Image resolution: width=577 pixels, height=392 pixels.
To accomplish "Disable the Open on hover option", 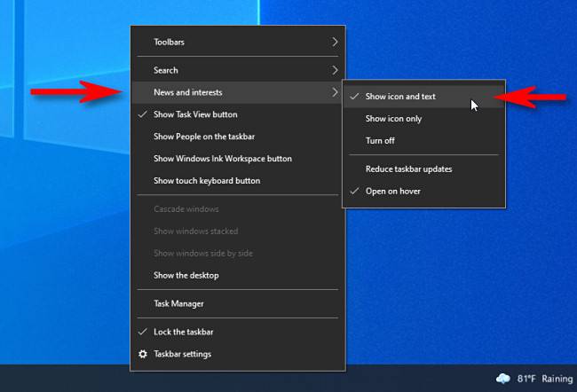I will pyautogui.click(x=392, y=191).
